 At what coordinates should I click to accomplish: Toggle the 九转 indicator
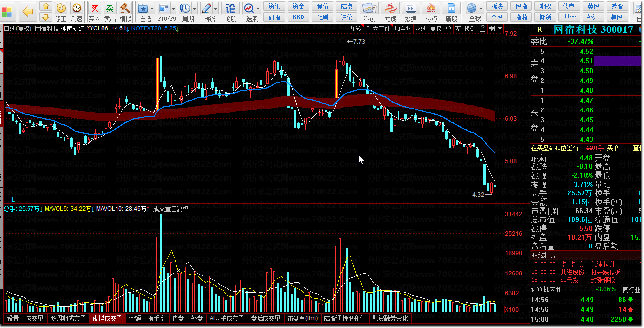click(x=355, y=28)
